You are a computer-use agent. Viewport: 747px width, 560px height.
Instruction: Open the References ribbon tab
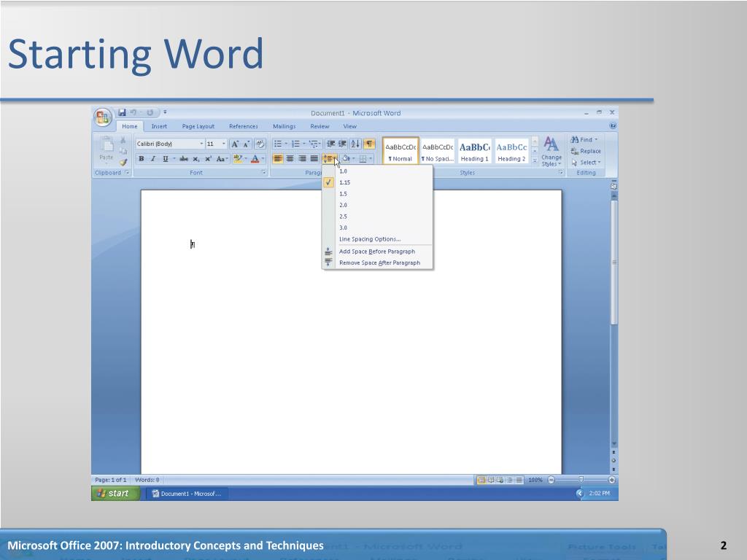click(244, 126)
